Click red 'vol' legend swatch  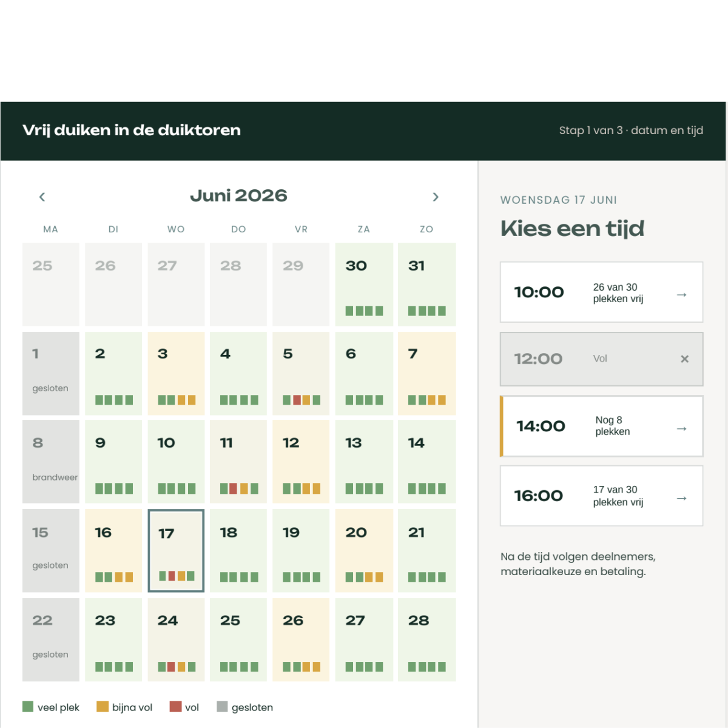tap(175, 707)
